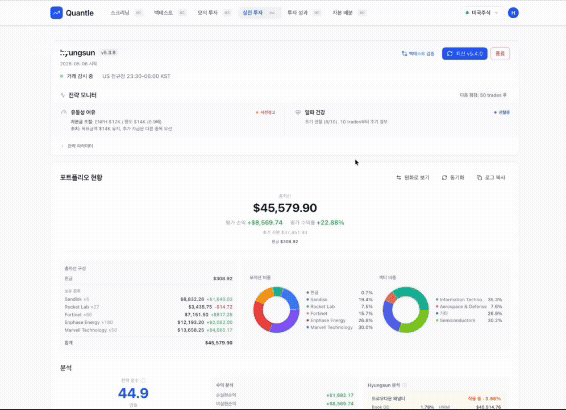Click the 백테스트 검증 link
Viewport: 566px width, 410px height.
coord(418,53)
